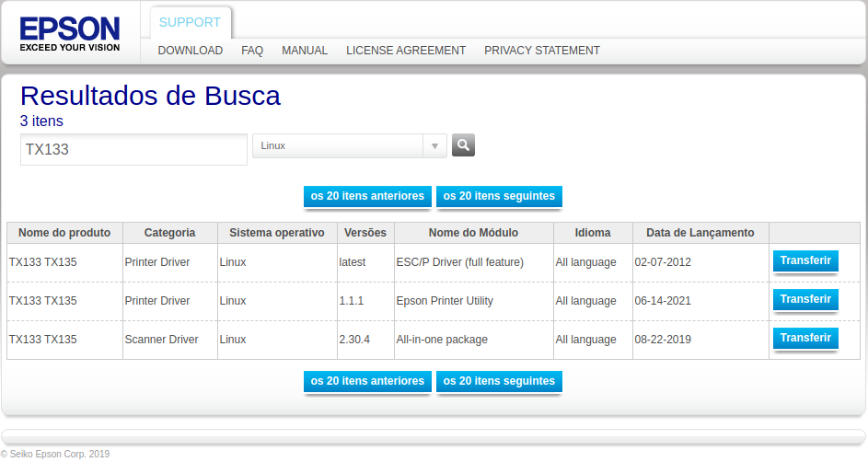Click the 'Nome do produto' column header
This screenshot has width=868, height=462.
point(64,233)
